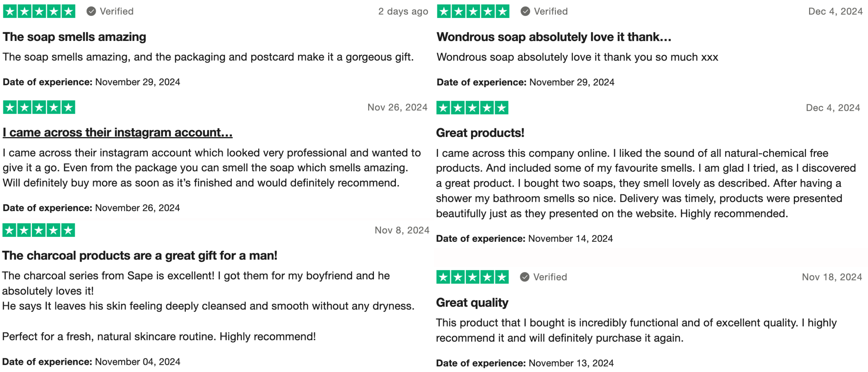Open the charcoal products gift review title

139,255
